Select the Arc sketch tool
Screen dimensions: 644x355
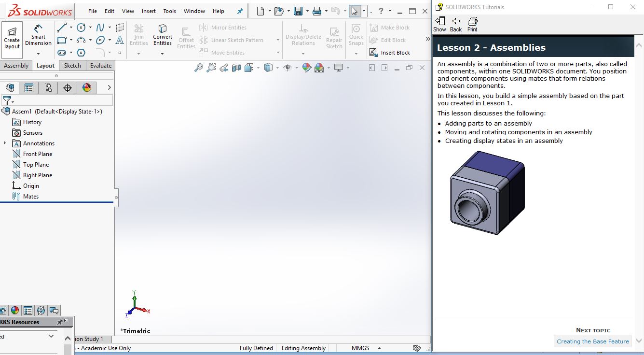(x=81, y=40)
